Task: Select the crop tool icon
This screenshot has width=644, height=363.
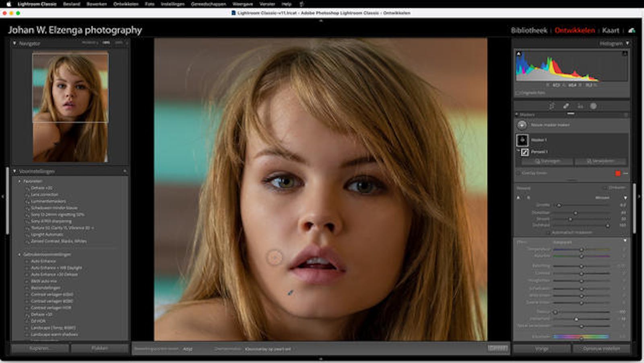Action: [x=551, y=106]
